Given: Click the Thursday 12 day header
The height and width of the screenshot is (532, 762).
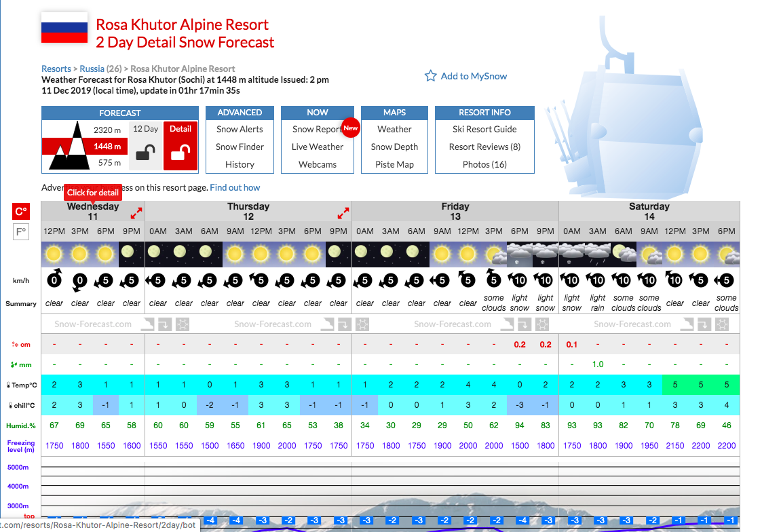Looking at the screenshot, I should [248, 211].
